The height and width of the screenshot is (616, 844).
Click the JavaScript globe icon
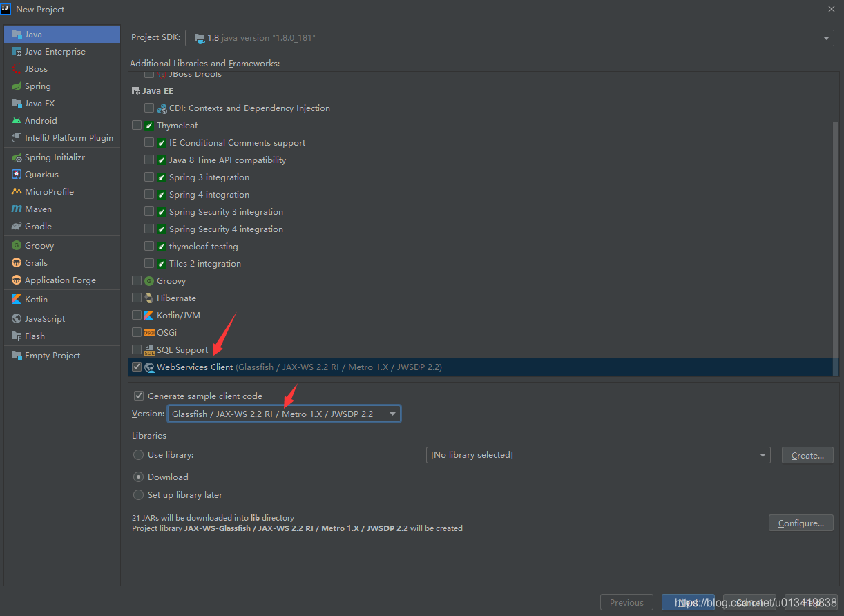17,318
